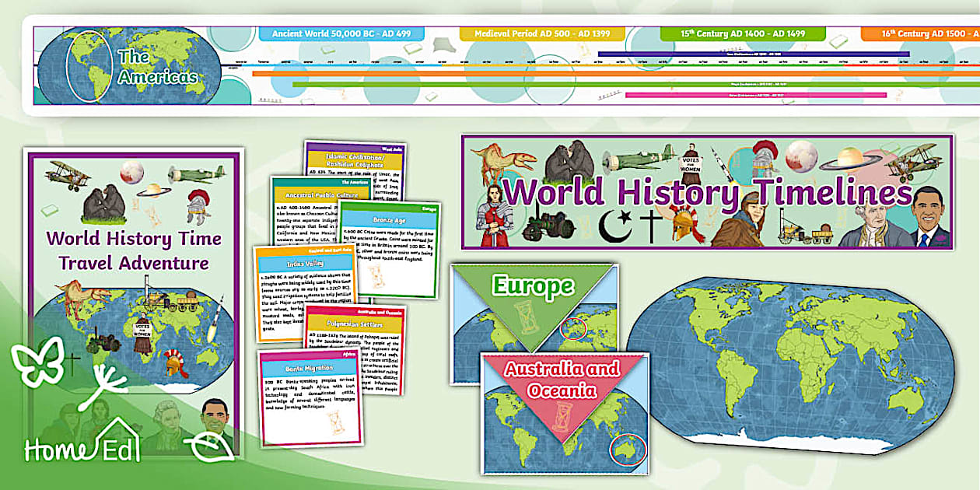
Task: Toggle the Votes for Women badge
Action: [x=691, y=163]
